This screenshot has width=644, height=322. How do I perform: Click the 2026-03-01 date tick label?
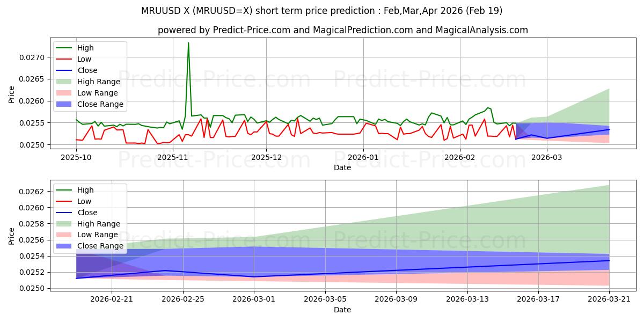pos(254,299)
